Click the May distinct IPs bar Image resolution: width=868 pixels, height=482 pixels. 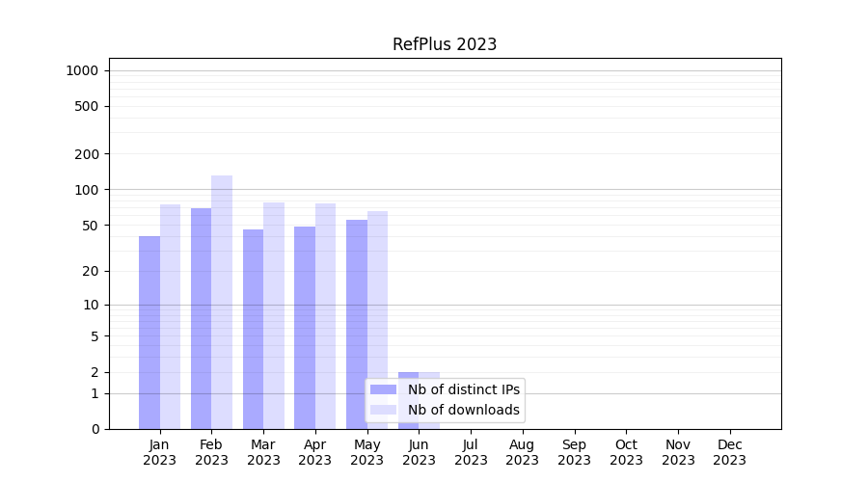(357, 324)
